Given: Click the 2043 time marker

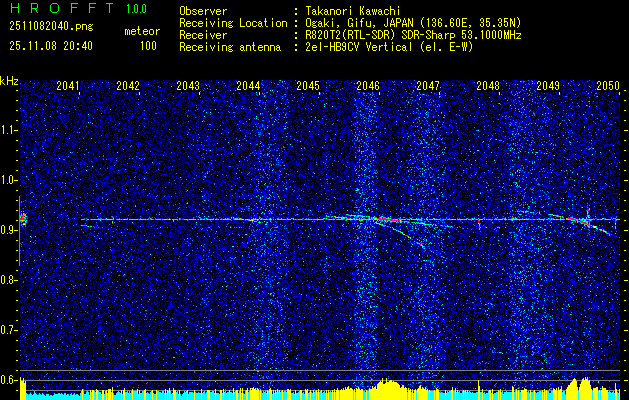Looking at the screenshot, I should pyautogui.click(x=188, y=85).
